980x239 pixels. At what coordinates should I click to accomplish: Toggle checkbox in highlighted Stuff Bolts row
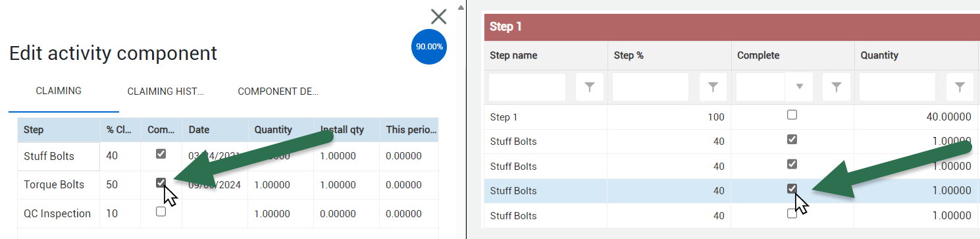click(x=792, y=189)
